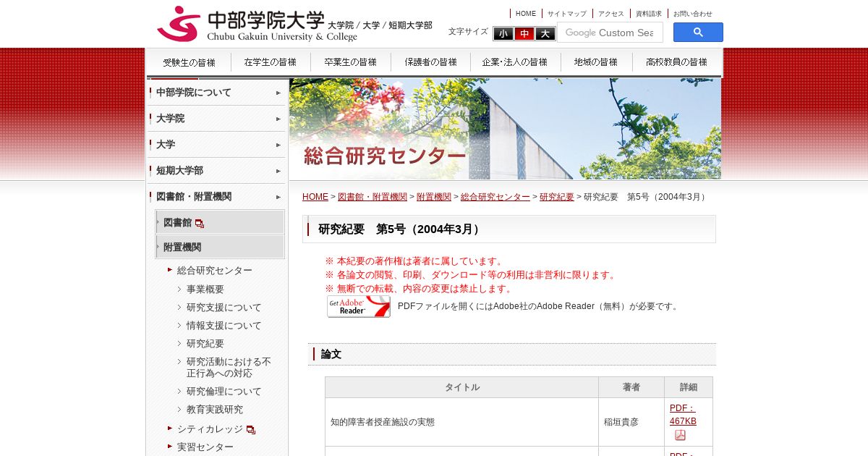868x456 pixels.
Task: Expand the 大学 sidebar menu
Action: (x=216, y=145)
